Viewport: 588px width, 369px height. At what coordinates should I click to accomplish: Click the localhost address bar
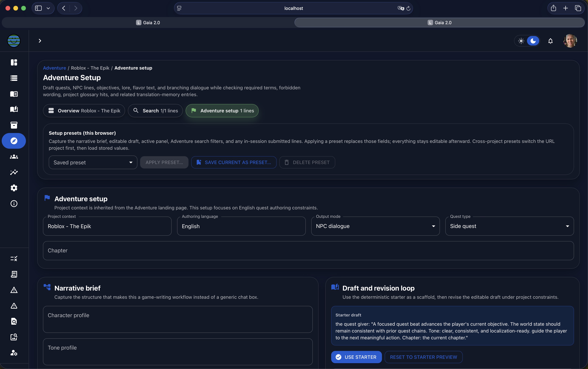pos(293,8)
